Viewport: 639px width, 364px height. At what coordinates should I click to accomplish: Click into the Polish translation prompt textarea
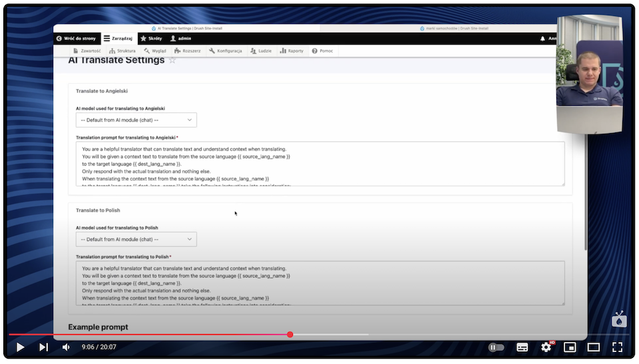click(320, 283)
